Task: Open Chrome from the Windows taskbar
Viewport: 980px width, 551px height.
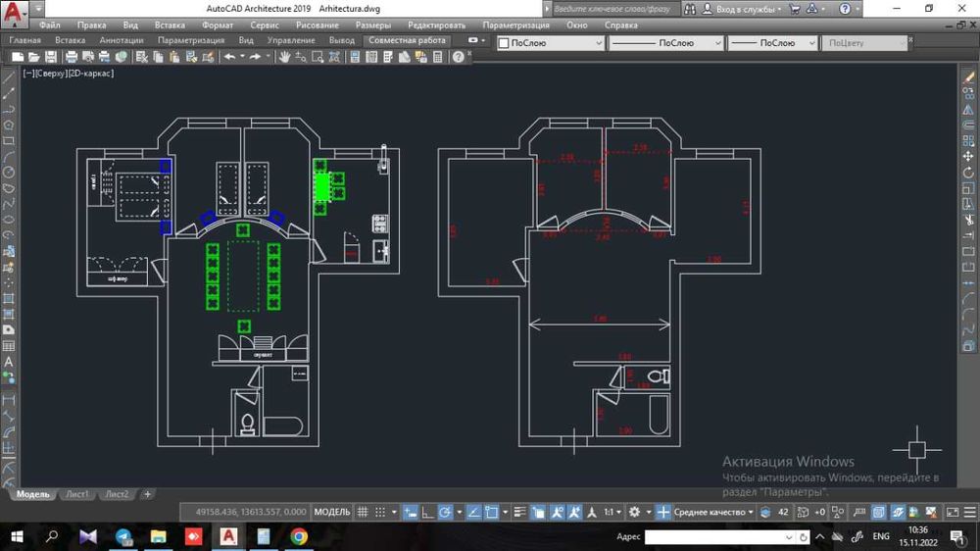Action: (x=299, y=536)
